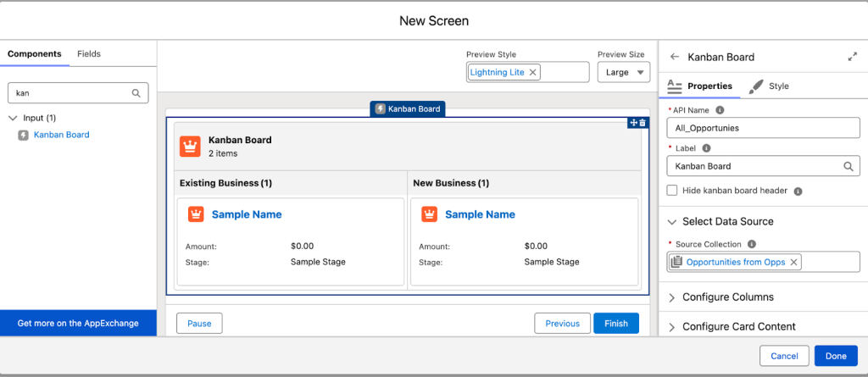Screen dimensions: 868x377
Task: Click the back arrow beside Kanban Board title
Action: 675,58
